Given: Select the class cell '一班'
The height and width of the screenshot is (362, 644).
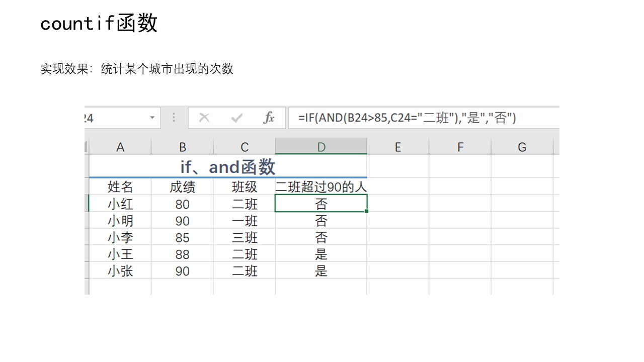Looking at the screenshot, I should [x=245, y=221].
